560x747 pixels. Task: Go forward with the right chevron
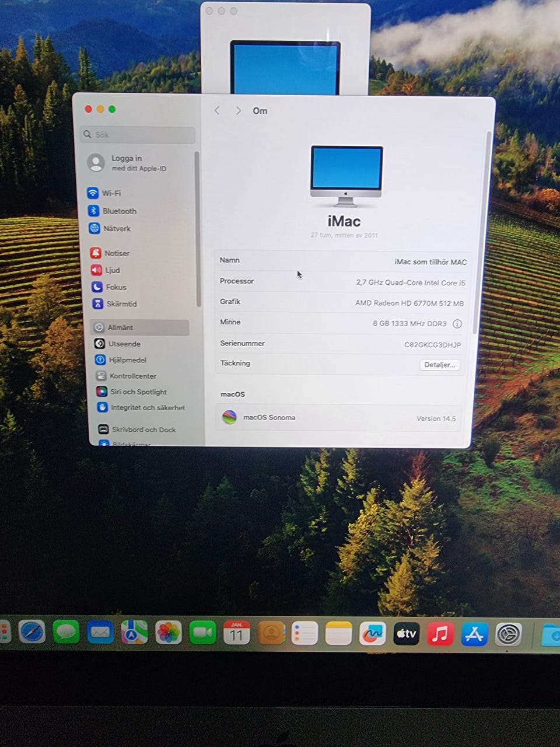238,110
